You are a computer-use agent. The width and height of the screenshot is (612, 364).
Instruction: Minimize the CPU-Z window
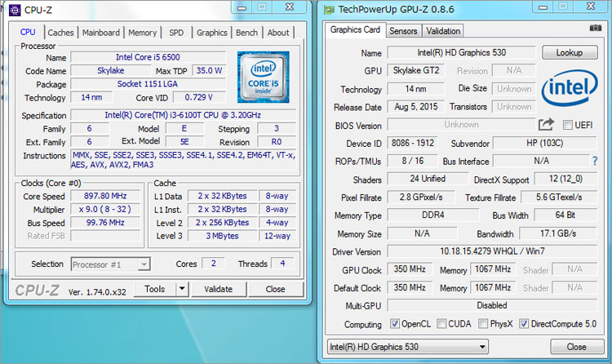242,7
